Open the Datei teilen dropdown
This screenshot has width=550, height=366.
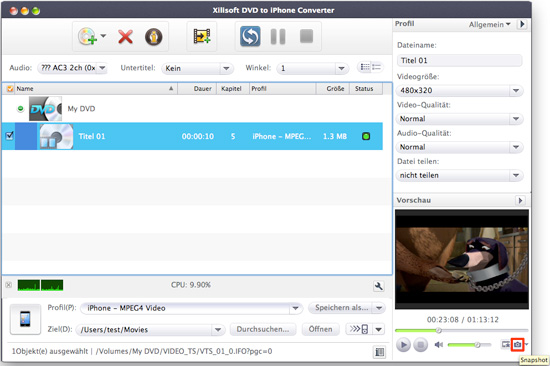coord(460,175)
